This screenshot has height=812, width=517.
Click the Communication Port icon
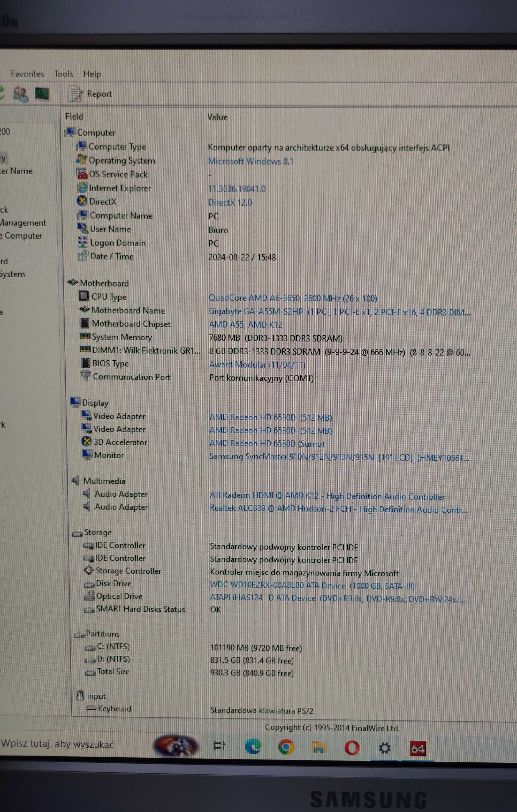point(86,376)
